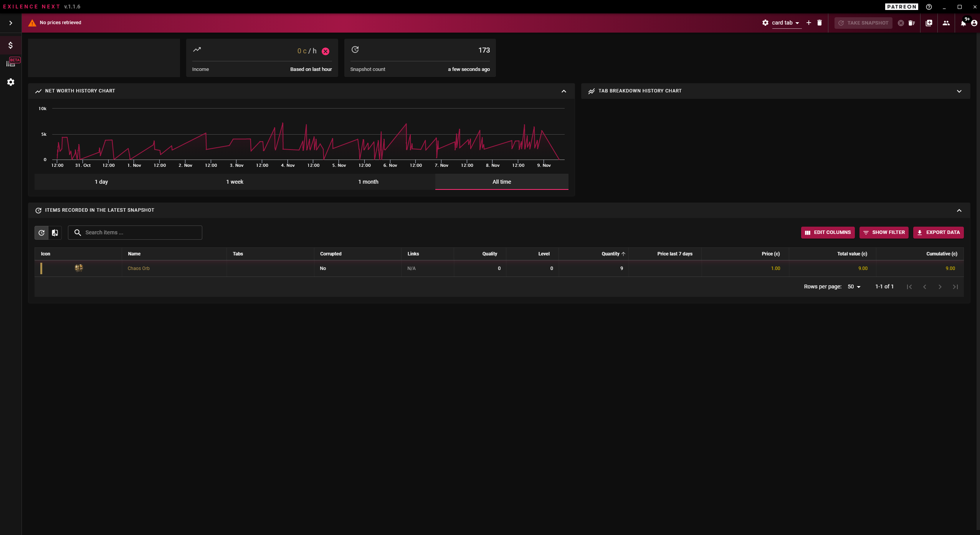
Task: Switch chart range to 1 week
Action: click(234, 181)
